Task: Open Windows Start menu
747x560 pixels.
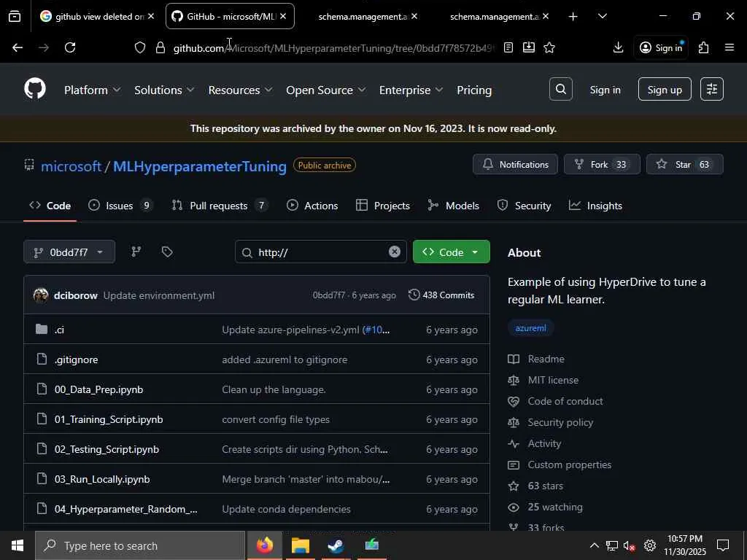Action: (18, 545)
